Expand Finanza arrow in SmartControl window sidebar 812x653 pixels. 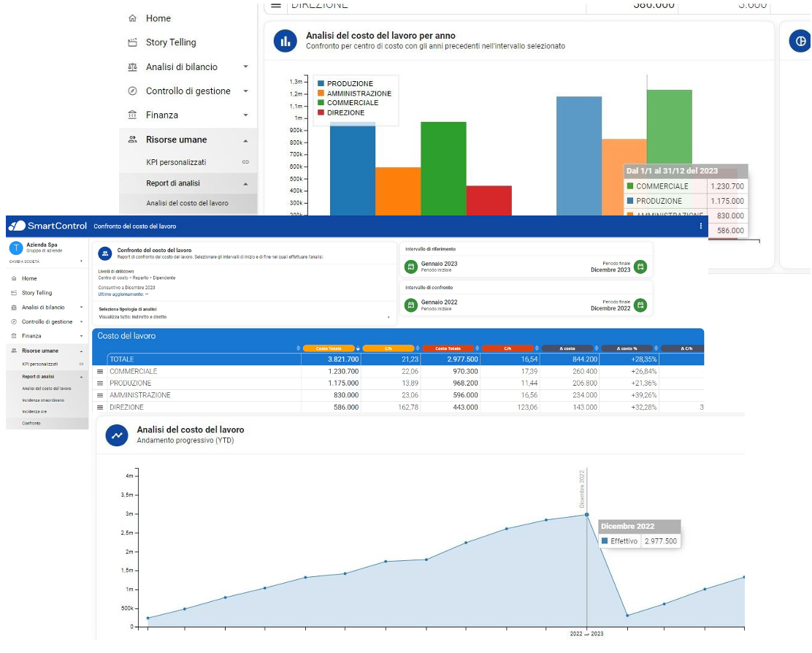(81, 336)
